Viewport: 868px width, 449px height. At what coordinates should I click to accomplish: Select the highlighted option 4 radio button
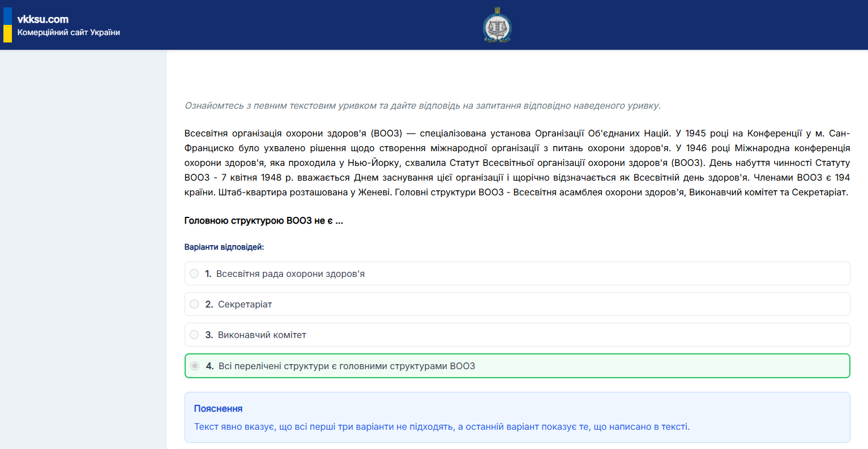tap(194, 365)
